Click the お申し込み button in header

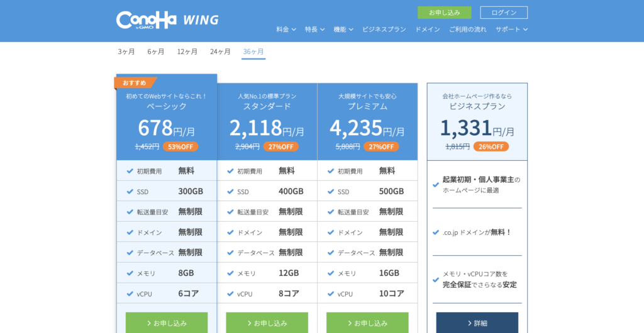pos(445,13)
